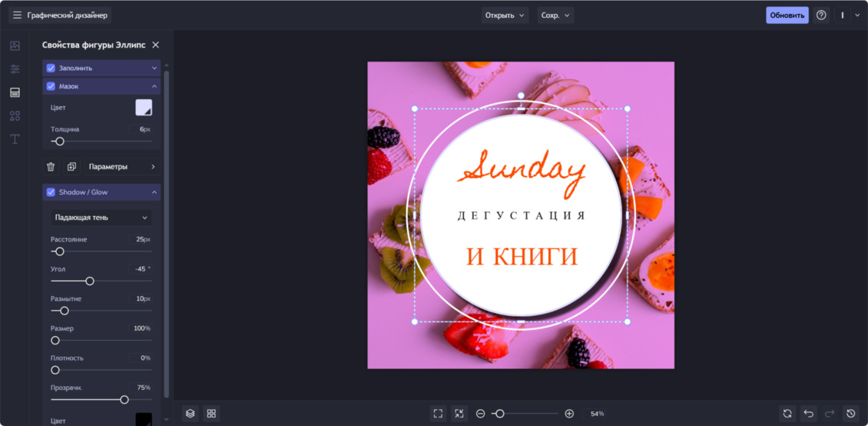
Task: Redo the last action
Action: tap(830, 413)
